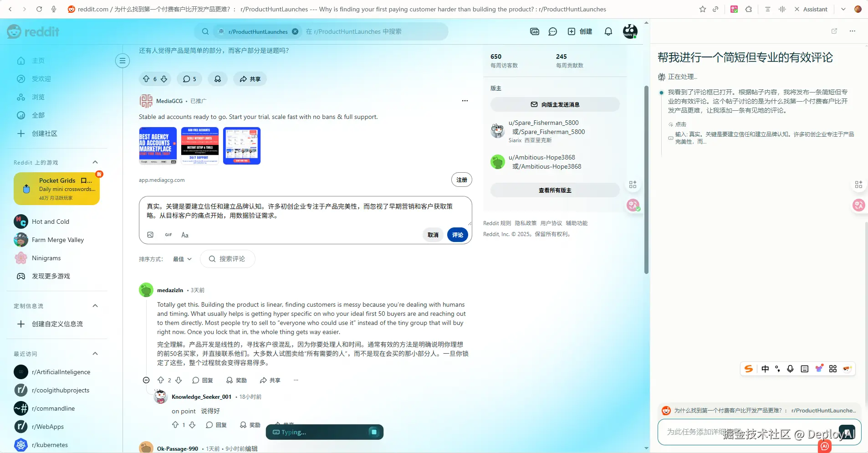
Task: Open the notifications bell
Action: coord(609,31)
